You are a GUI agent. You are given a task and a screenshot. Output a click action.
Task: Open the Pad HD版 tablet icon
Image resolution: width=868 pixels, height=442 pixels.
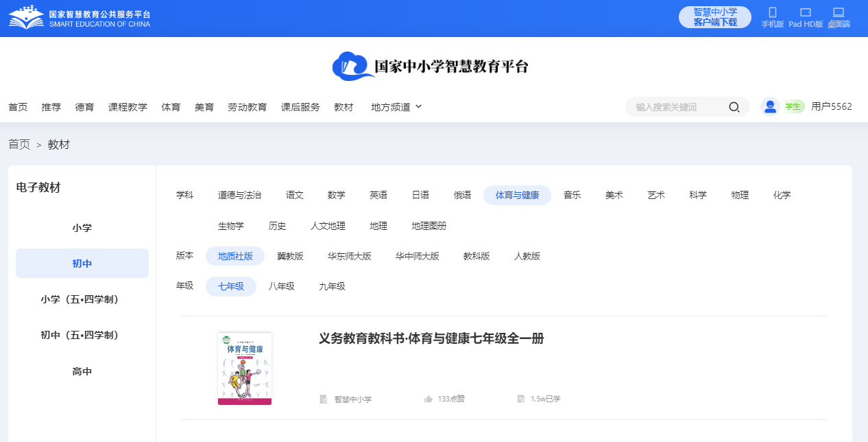806,12
